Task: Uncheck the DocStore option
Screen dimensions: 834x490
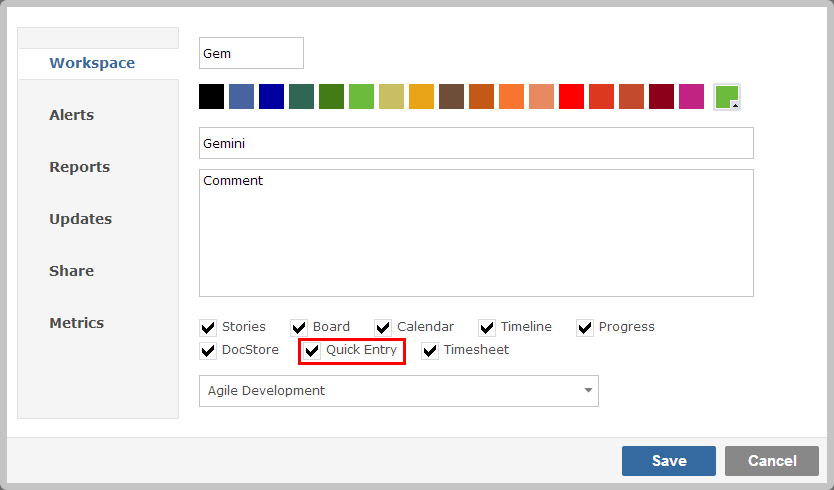Action: 208,351
